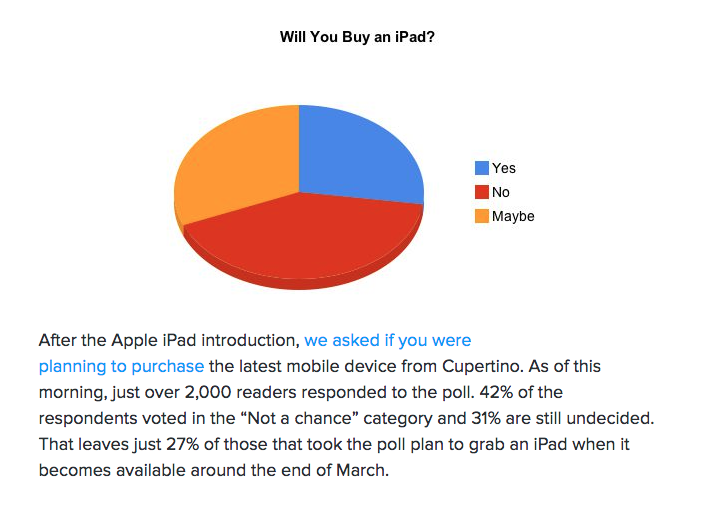
Task: Click the orange Maybe legend swatch
Action: coord(482,216)
